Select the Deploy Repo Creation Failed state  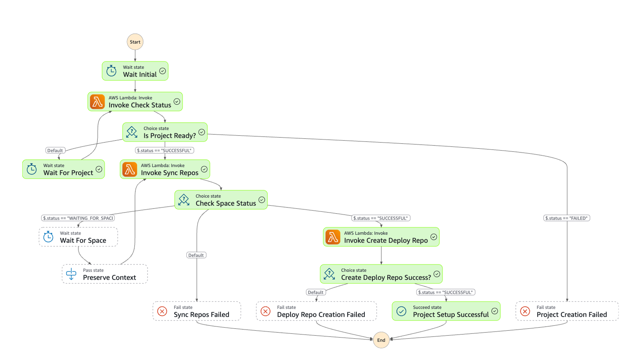(x=316, y=311)
